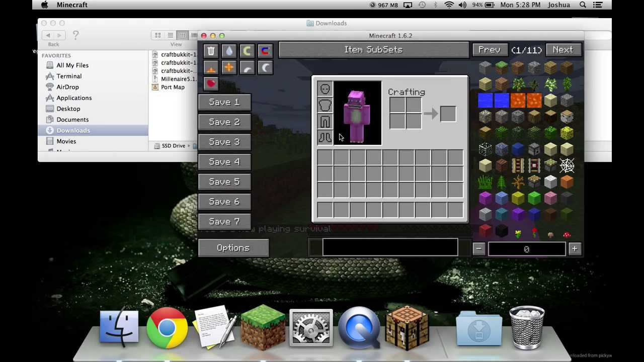
Task: Click the item search text field
Action: 390,247
